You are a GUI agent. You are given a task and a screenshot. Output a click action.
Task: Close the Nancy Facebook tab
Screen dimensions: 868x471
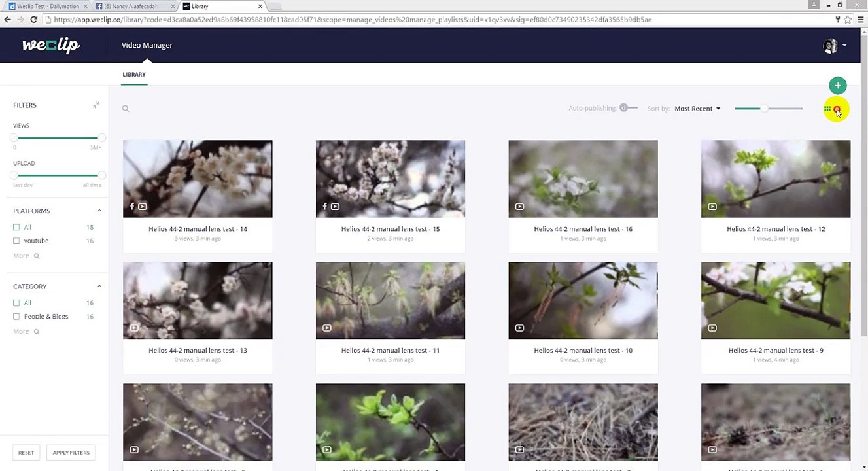coord(173,7)
